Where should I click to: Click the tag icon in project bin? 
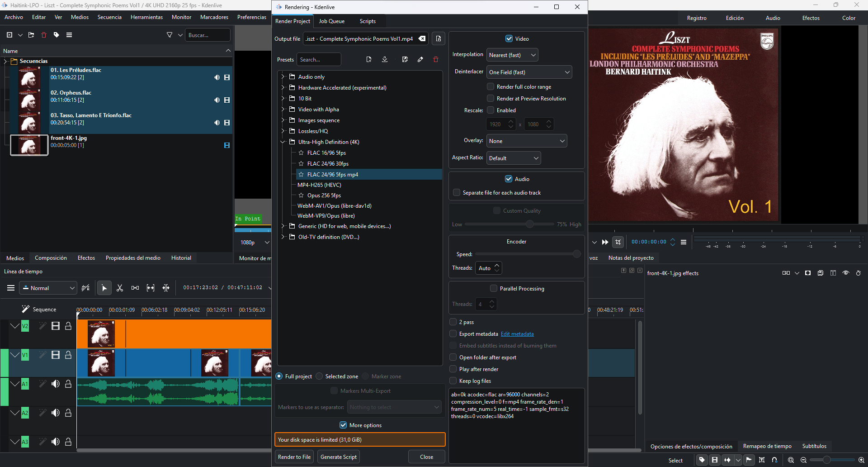57,35
